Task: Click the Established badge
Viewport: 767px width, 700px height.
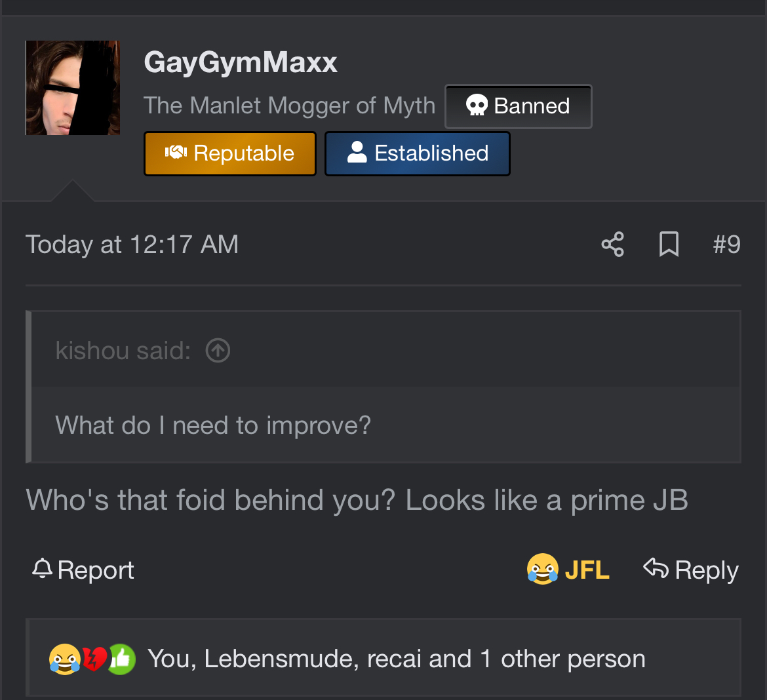Action: (417, 153)
